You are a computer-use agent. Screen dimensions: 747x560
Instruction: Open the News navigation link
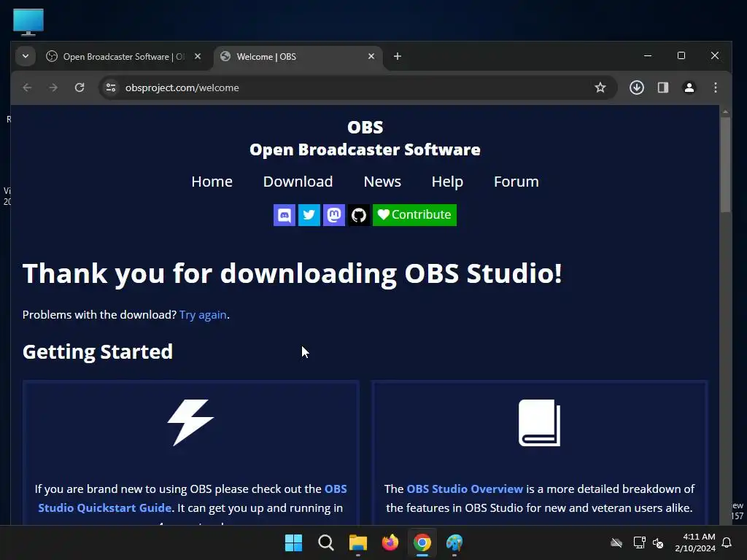382,182
